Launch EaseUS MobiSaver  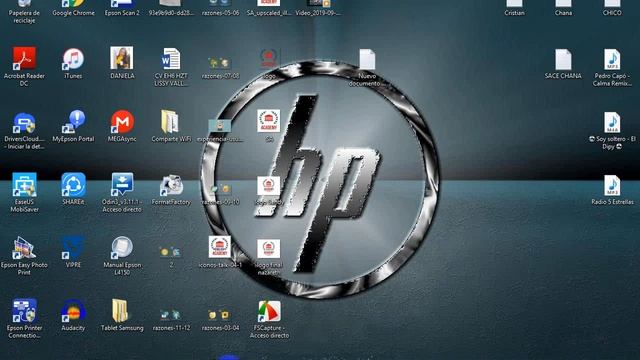pos(24,184)
